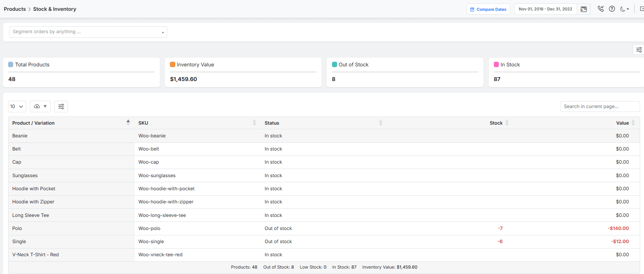
Task: Click the logout icon at top right
Action: [642, 9]
